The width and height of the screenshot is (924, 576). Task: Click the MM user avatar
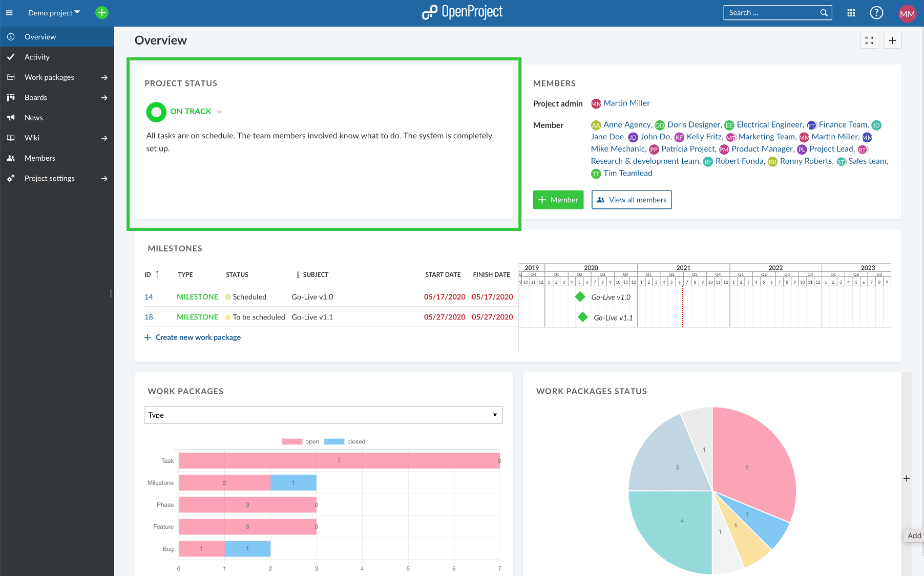907,13
